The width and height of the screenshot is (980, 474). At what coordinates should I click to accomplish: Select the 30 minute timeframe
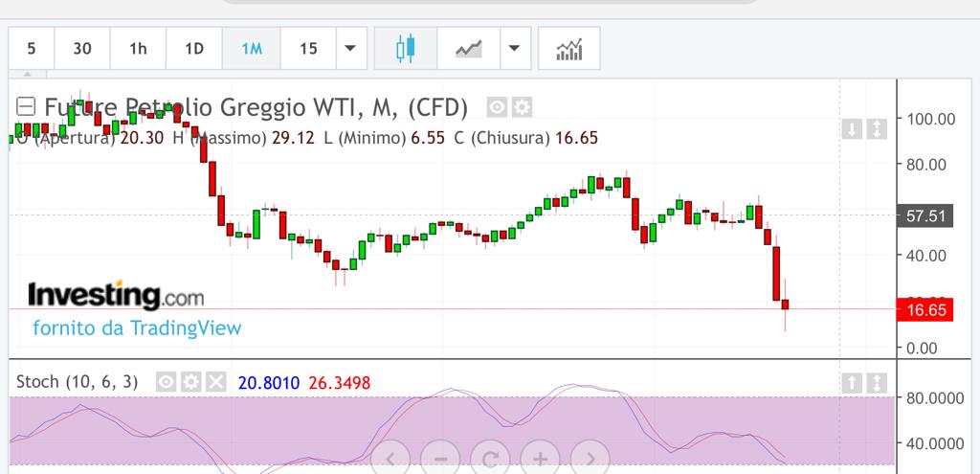click(x=82, y=48)
